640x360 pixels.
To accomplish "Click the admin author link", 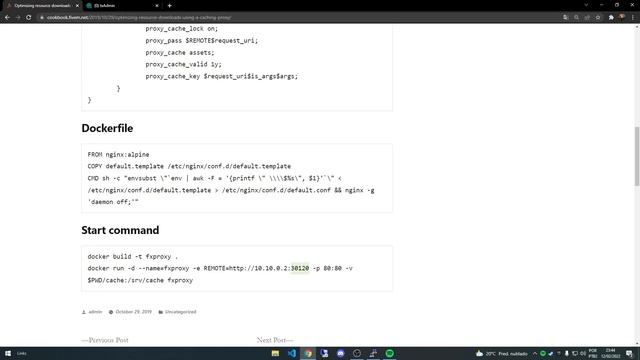I will point(95,312).
